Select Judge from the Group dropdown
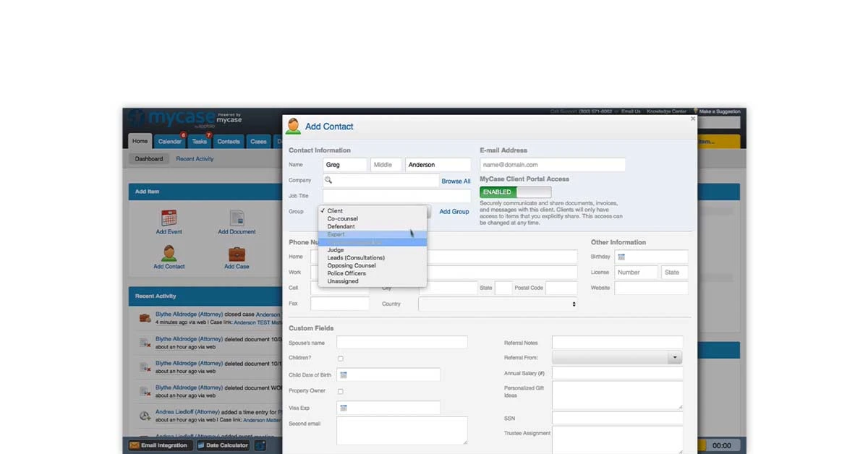 click(336, 249)
